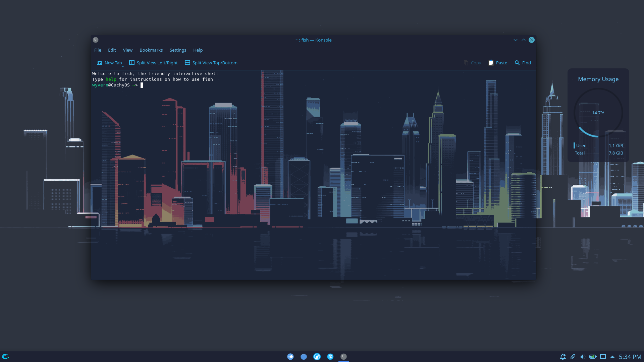Screen dimensions: 644x362
Task: Click the Find button
Action: pos(523,63)
